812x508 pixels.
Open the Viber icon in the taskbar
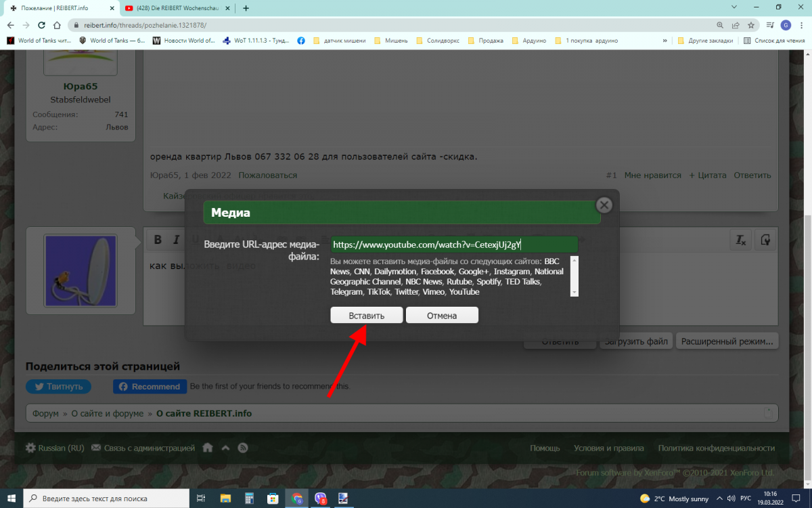320,499
